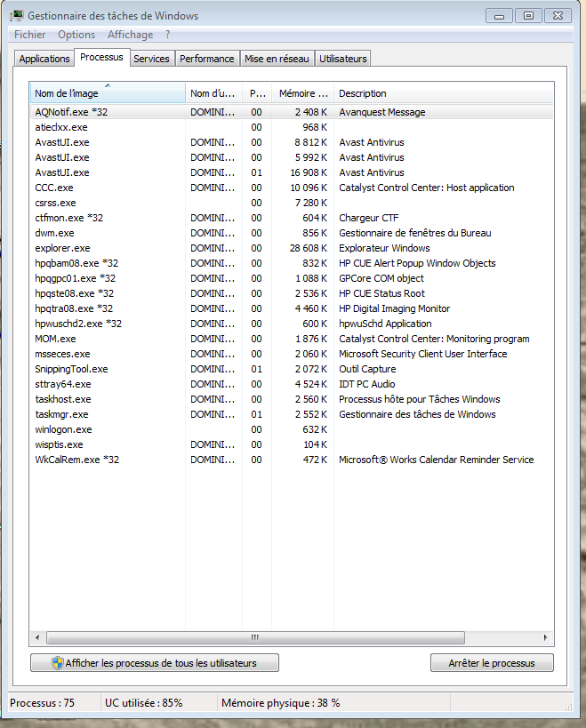Click the Explorateur Windows description
Screen dimensions: 586x728
[x=384, y=248]
